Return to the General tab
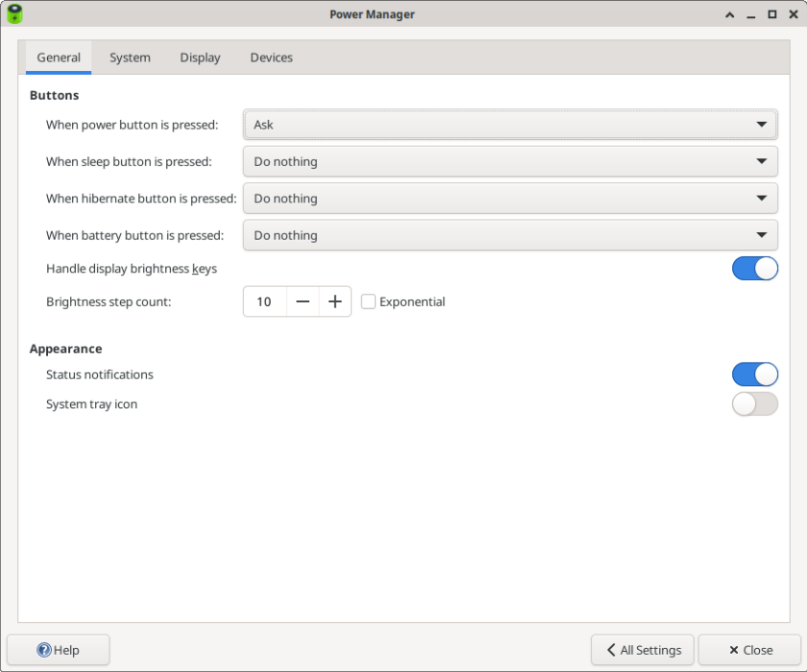The height and width of the screenshot is (672, 807). [x=58, y=58]
